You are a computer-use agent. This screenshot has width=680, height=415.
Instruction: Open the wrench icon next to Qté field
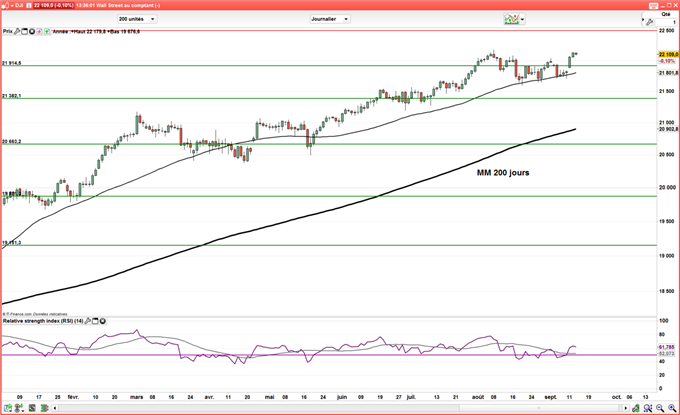click(649, 22)
